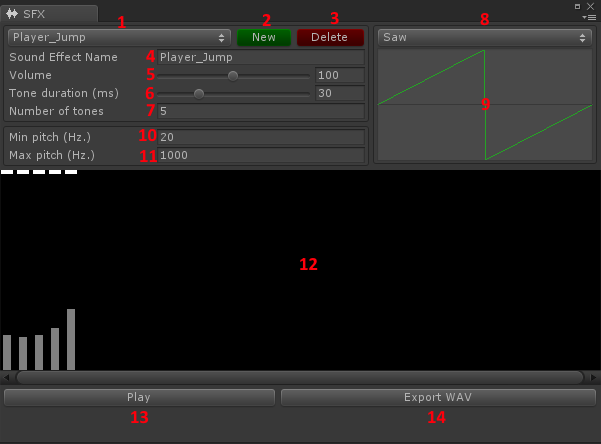The height and width of the screenshot is (444, 601).
Task: Click the Play button
Action: [x=139, y=398]
